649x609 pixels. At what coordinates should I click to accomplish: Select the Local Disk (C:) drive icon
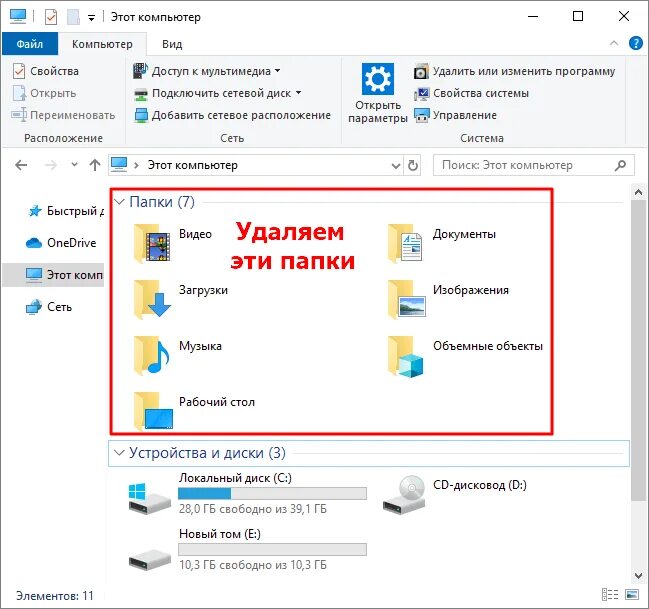tap(149, 498)
